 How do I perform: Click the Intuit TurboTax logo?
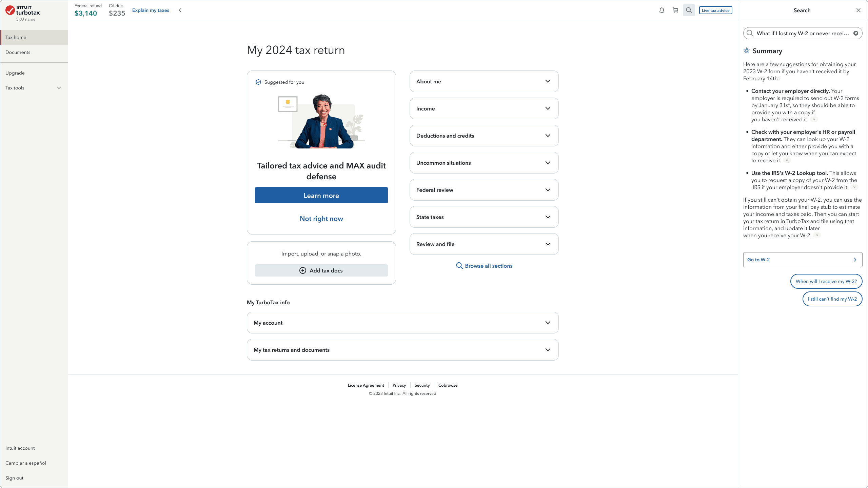(23, 11)
